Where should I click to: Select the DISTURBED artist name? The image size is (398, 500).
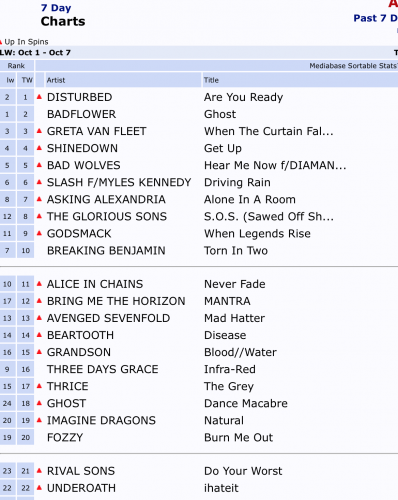pyautogui.click(x=80, y=97)
